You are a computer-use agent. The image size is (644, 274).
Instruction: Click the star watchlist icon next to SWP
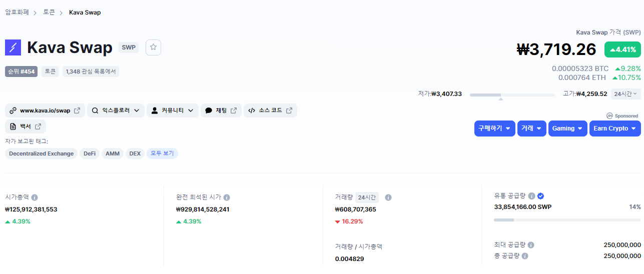tap(153, 47)
